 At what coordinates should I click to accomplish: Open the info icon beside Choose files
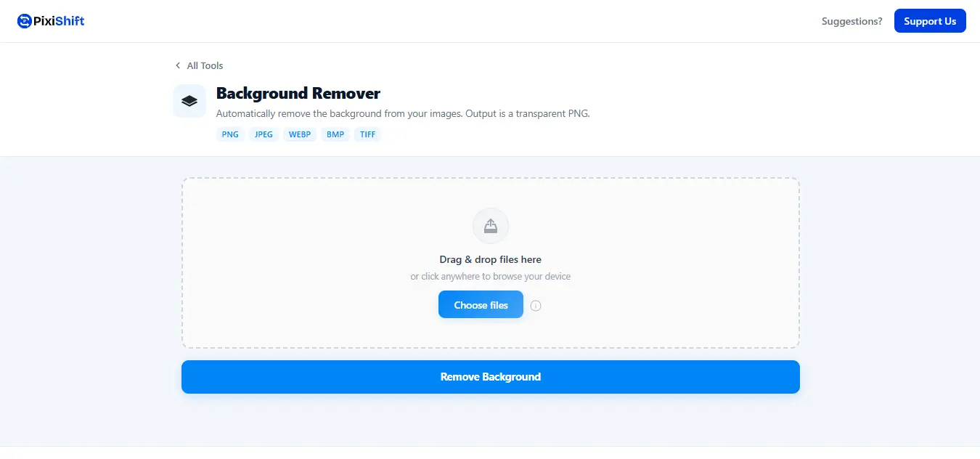pos(536,306)
